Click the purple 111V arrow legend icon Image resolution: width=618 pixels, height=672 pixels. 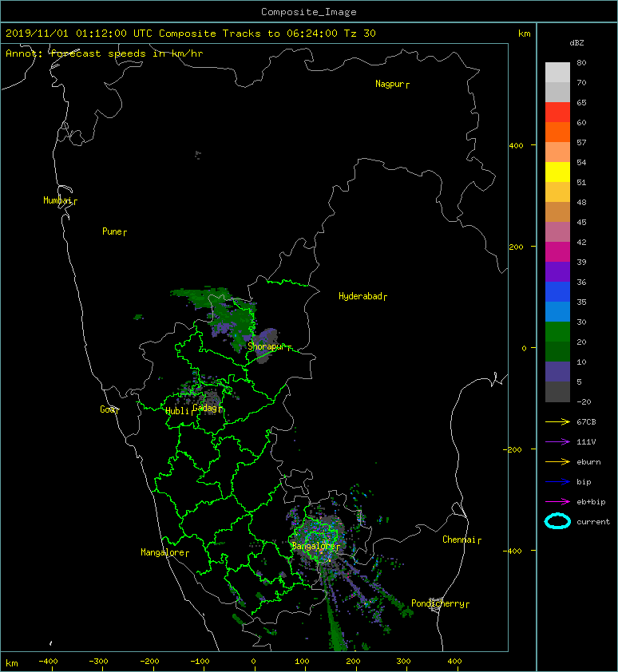[x=557, y=442]
